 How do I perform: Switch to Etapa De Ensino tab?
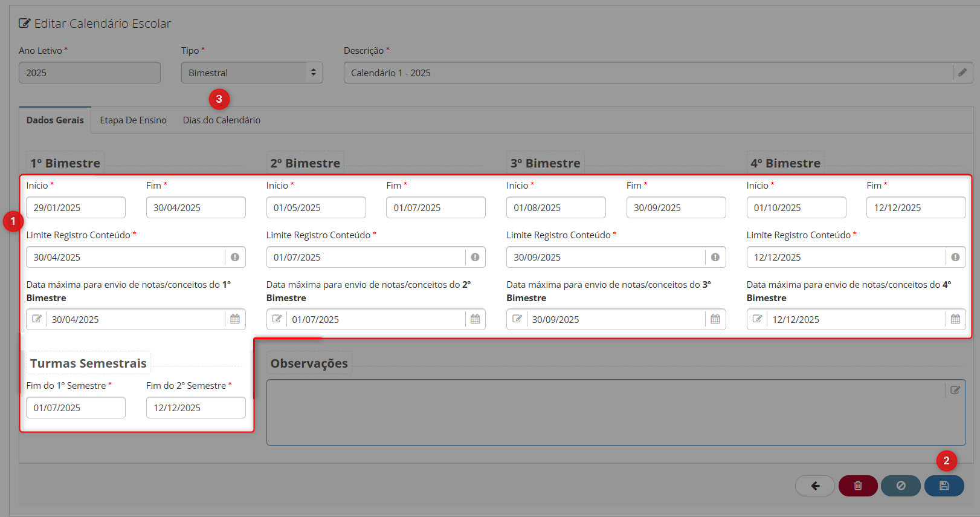[133, 120]
